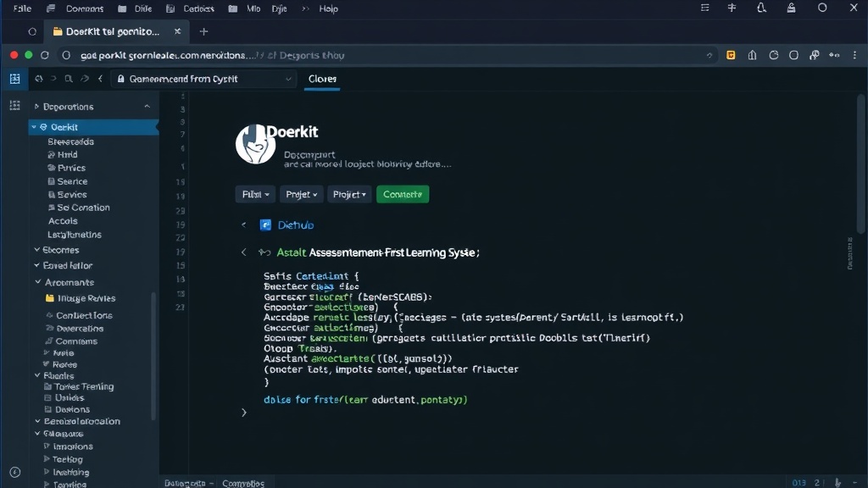Open the Faile menu

[x=22, y=8]
